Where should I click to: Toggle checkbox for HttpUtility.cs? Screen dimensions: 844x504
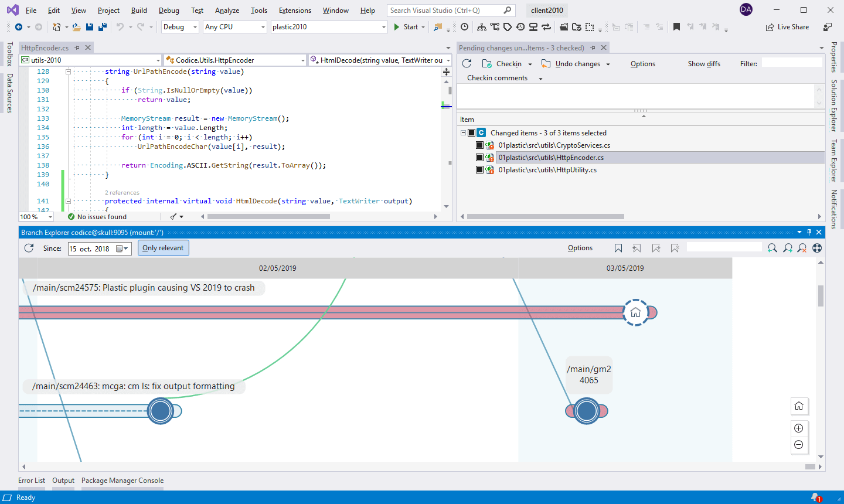click(x=479, y=170)
